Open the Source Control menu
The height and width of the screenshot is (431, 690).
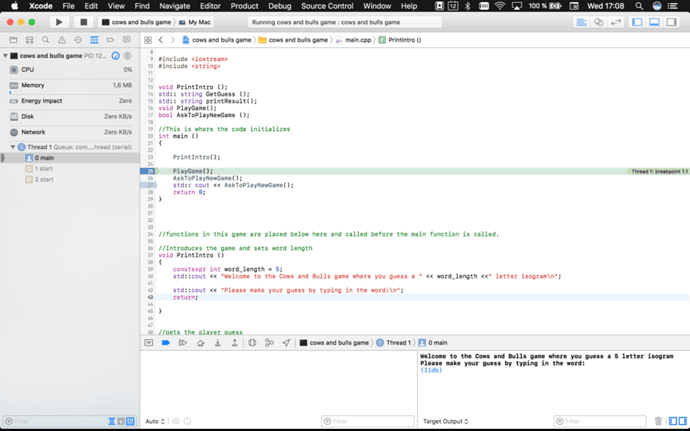pos(327,6)
